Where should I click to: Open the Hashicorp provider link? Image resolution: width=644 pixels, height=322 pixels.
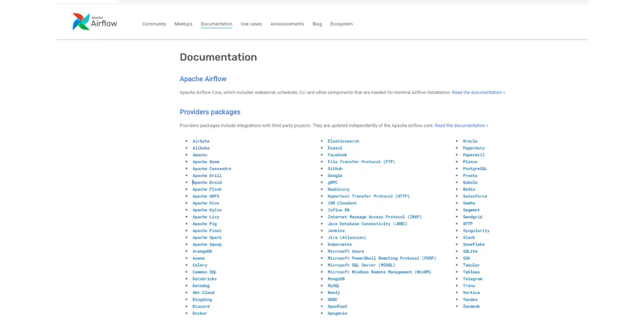pyautogui.click(x=339, y=189)
